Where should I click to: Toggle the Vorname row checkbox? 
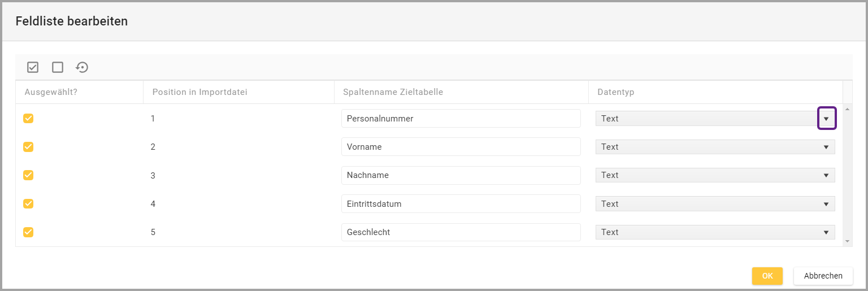pos(28,147)
